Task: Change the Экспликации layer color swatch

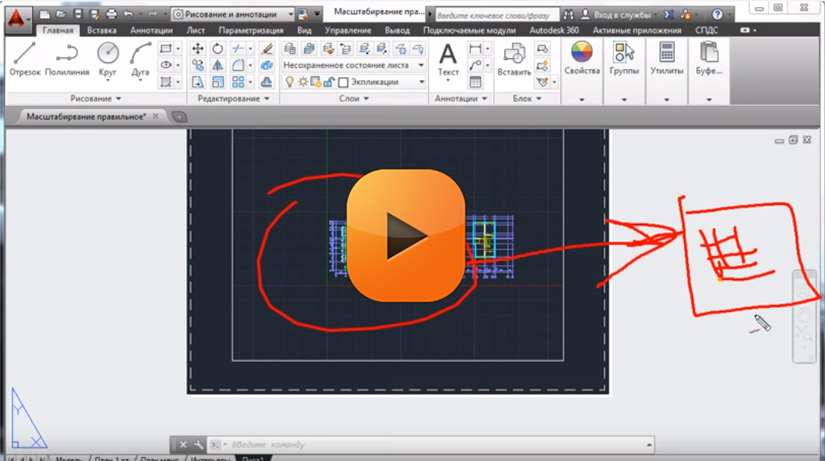Action: [x=344, y=83]
